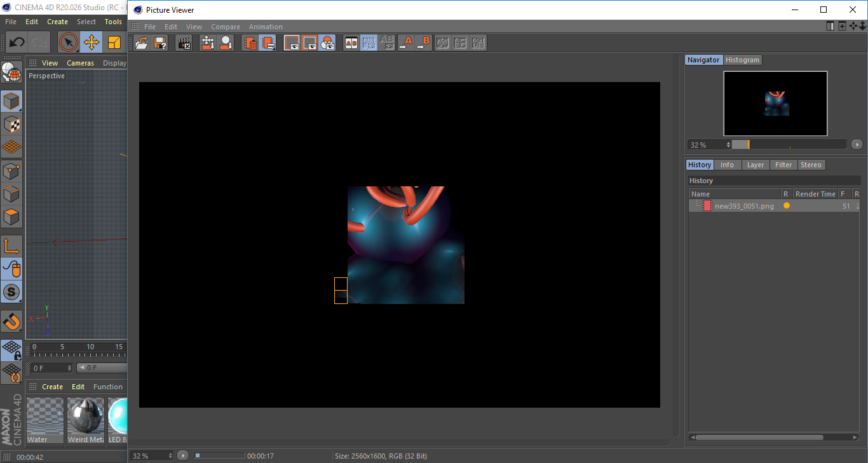
Task: Switch to Edges mode
Action: [x=11, y=193]
